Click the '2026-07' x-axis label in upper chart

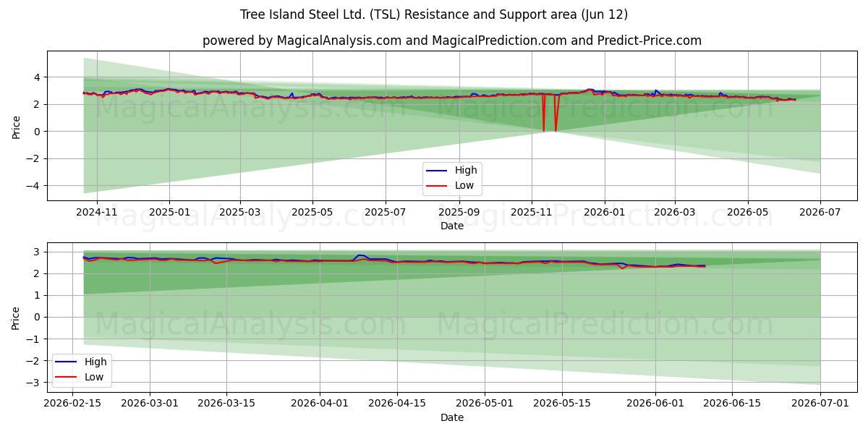[820, 213]
